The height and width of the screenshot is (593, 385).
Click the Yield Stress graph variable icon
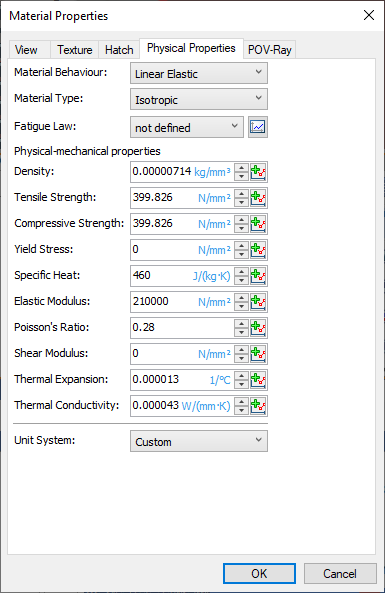(258, 250)
